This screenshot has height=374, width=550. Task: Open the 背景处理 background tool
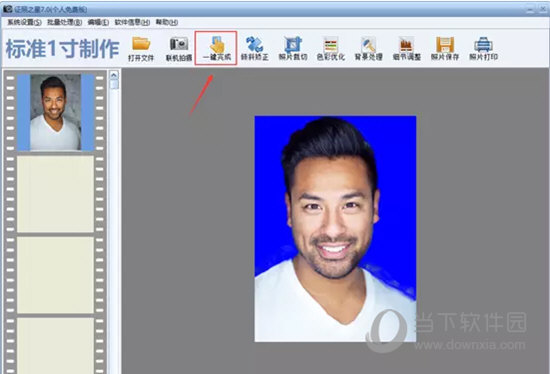(x=369, y=49)
